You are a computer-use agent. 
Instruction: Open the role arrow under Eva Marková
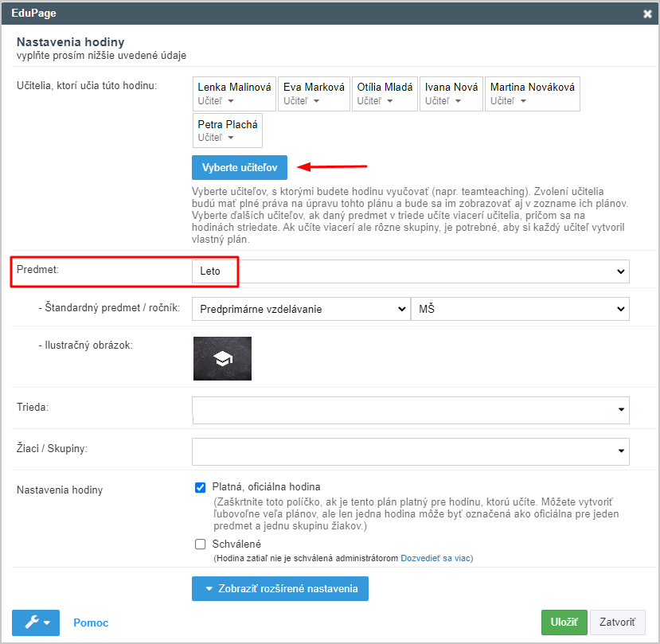[x=316, y=101]
